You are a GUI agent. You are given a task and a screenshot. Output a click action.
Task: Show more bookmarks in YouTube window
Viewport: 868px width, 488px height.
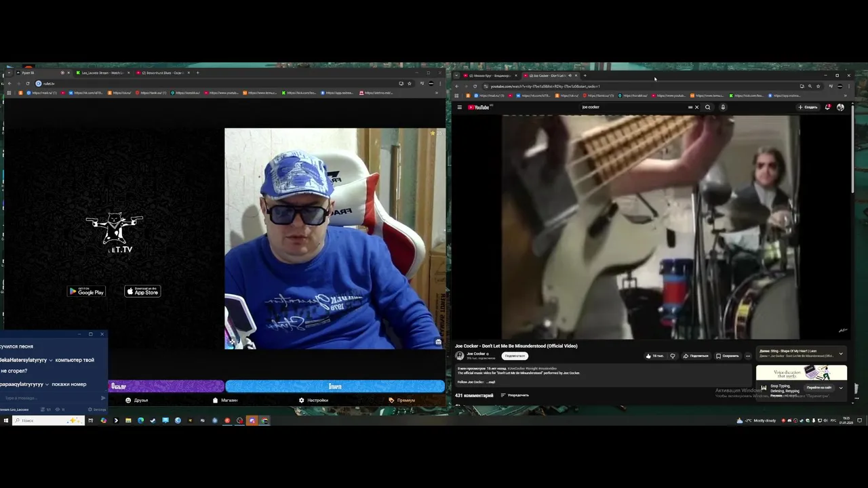pyautogui.click(x=846, y=96)
